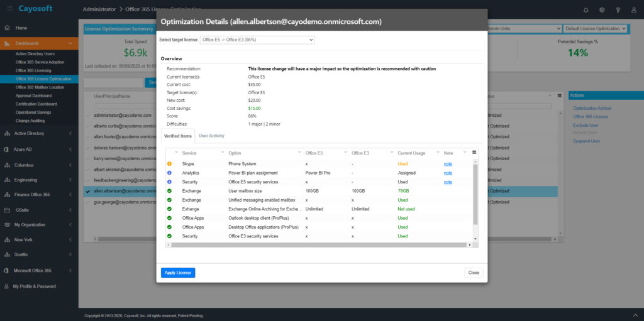The height and width of the screenshot is (321, 644).
Task: Click green check on Office E3 security row
Action: 169,236
